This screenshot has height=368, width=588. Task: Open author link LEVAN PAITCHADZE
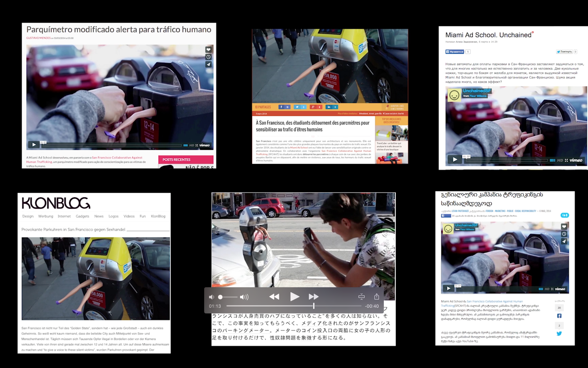tap(460, 211)
